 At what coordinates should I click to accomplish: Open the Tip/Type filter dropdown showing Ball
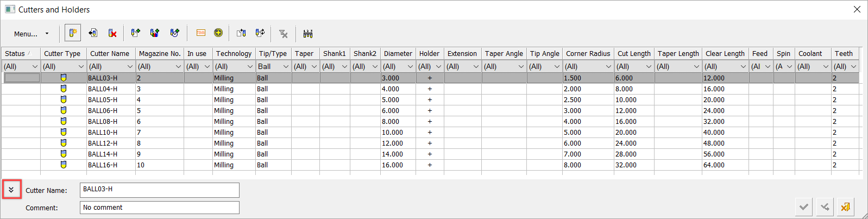(273, 66)
